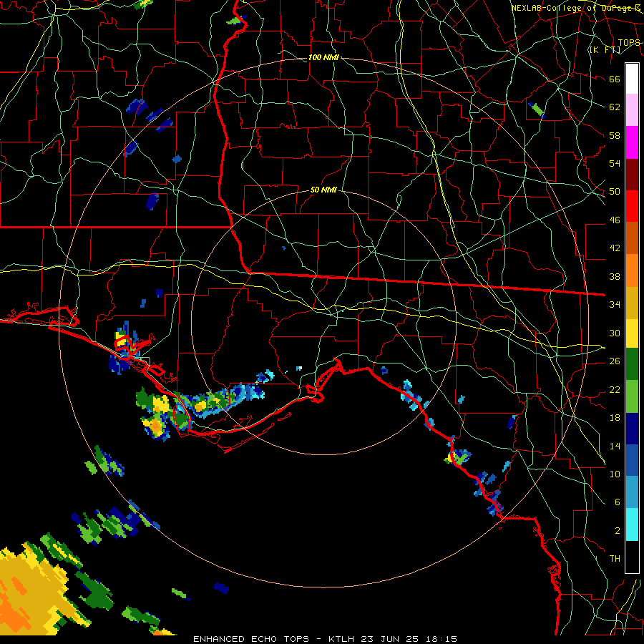Screen dimensions: 644x644
Task: Click the "6" legend value
Action: pos(618,502)
